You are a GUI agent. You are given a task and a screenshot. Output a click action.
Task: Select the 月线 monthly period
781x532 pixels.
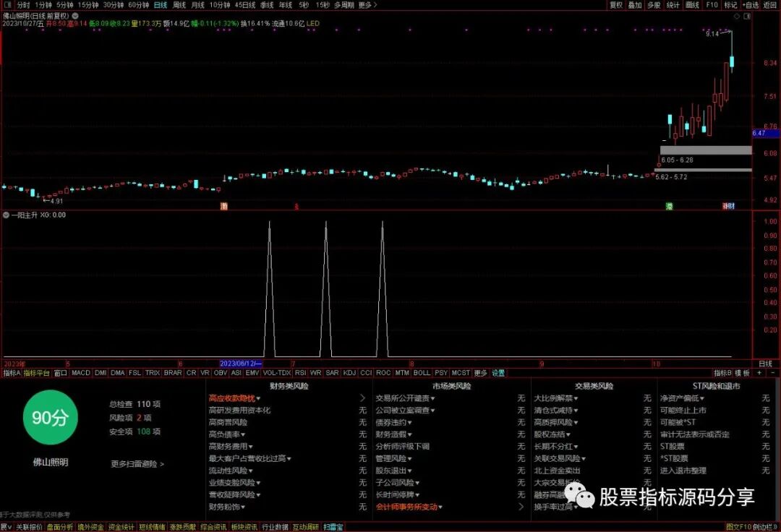click(197, 5)
